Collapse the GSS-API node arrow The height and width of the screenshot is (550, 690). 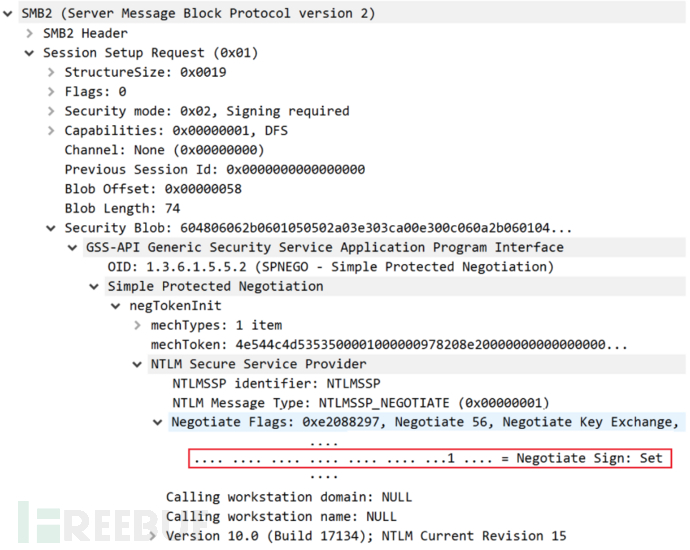tap(72, 248)
